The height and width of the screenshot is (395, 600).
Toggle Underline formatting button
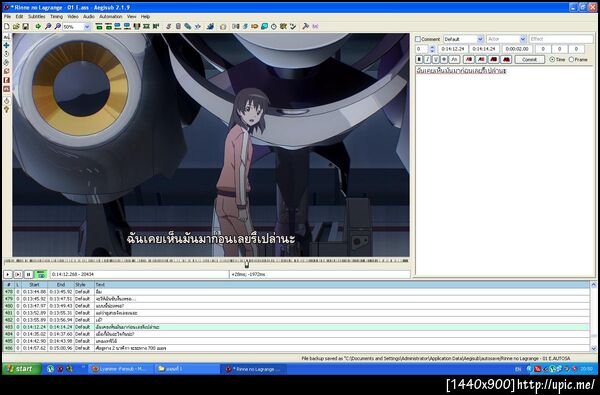coord(436,59)
